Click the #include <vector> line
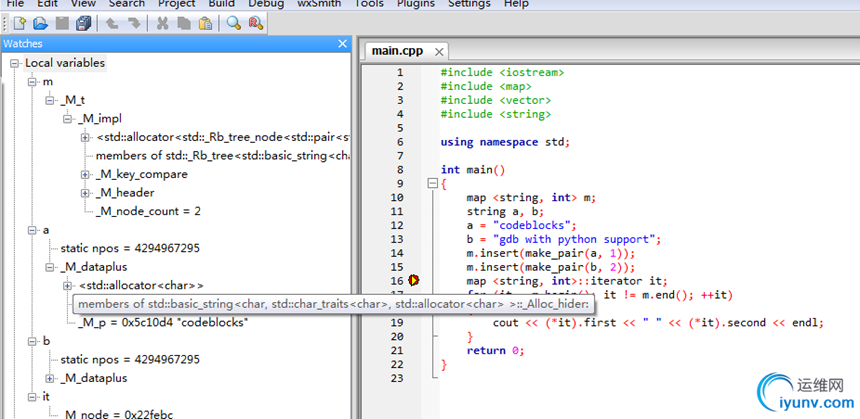860x419 pixels. 496,100
